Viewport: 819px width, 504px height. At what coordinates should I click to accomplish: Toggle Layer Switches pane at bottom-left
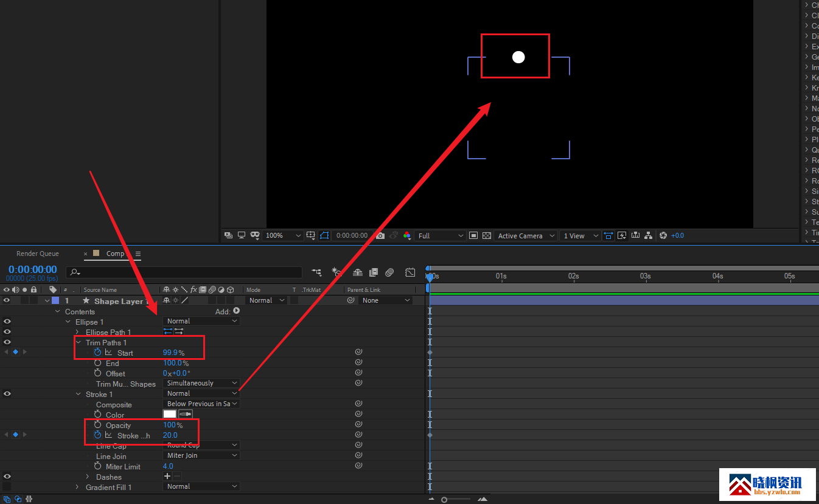click(7, 499)
